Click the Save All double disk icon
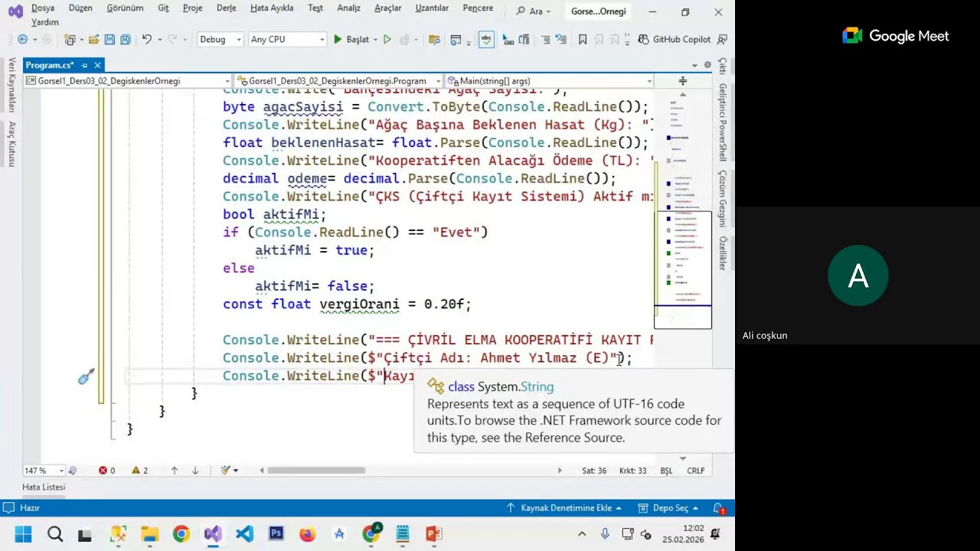The width and height of the screenshot is (980, 551). coord(126,39)
